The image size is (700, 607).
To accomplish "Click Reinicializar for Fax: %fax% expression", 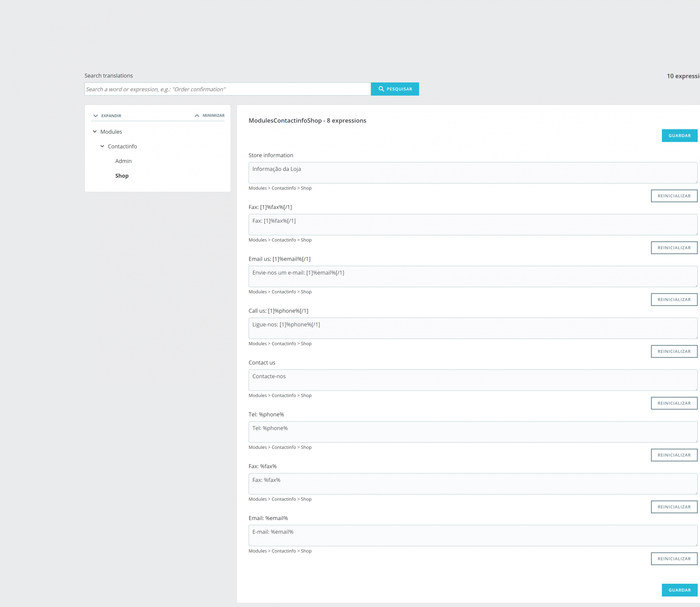I will pyautogui.click(x=673, y=507).
